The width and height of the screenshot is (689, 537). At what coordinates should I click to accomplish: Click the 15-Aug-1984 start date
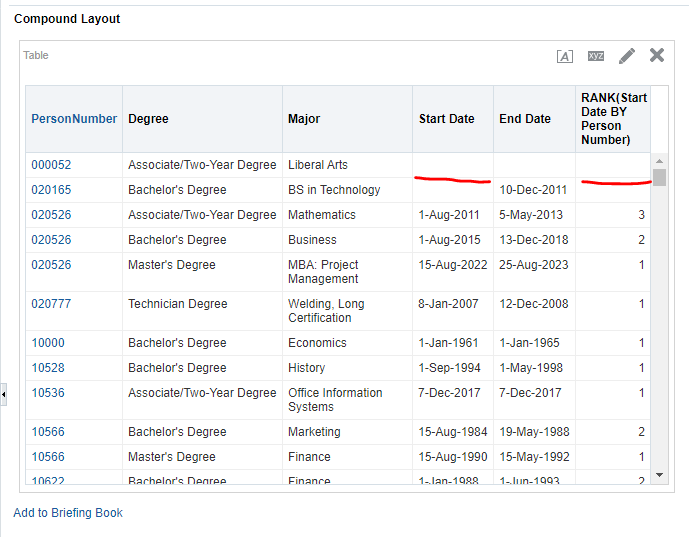coord(453,432)
